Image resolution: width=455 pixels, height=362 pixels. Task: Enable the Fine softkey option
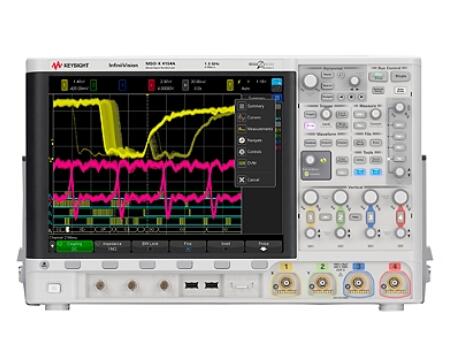tap(188, 246)
